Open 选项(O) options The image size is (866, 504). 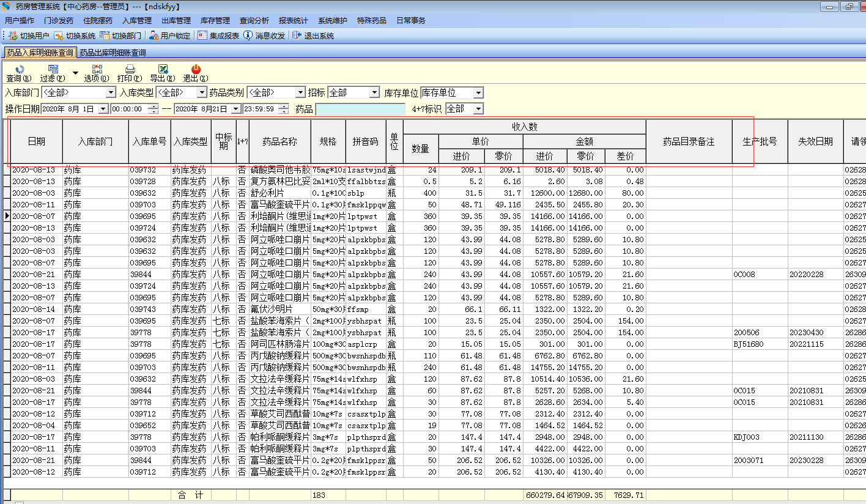pyautogui.click(x=97, y=73)
